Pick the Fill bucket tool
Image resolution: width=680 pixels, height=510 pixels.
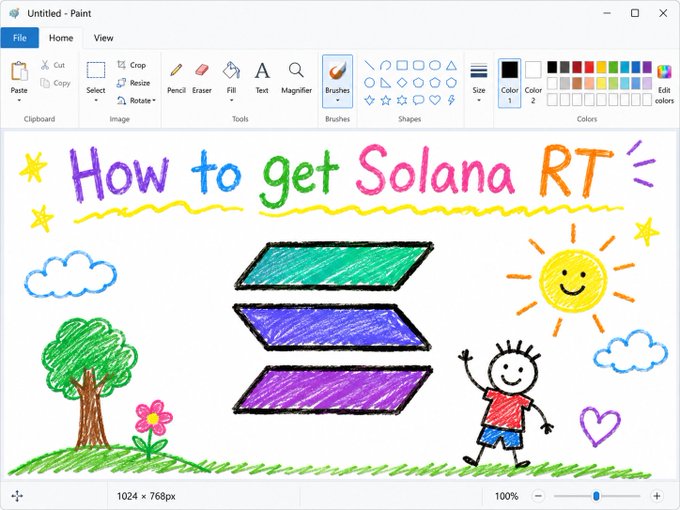coord(231,70)
